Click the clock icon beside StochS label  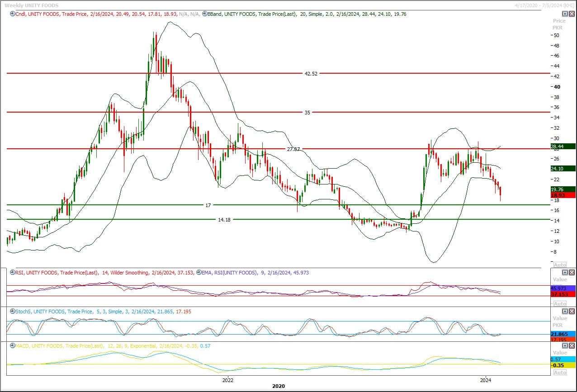[12, 312]
